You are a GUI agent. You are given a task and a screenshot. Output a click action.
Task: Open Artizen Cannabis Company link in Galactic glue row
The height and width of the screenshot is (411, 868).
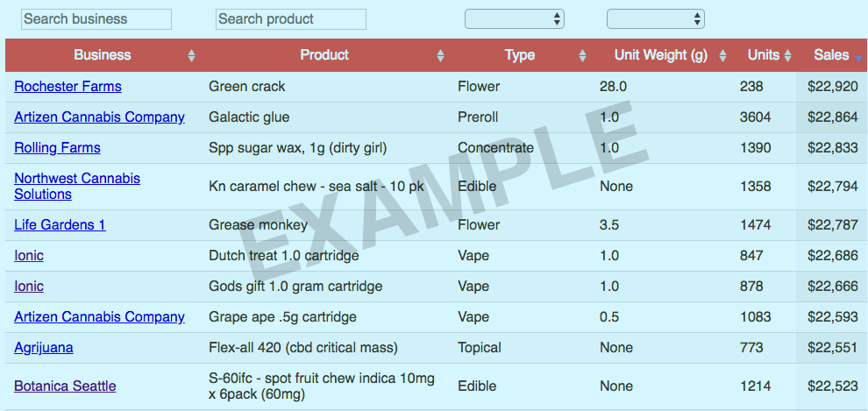tap(100, 117)
